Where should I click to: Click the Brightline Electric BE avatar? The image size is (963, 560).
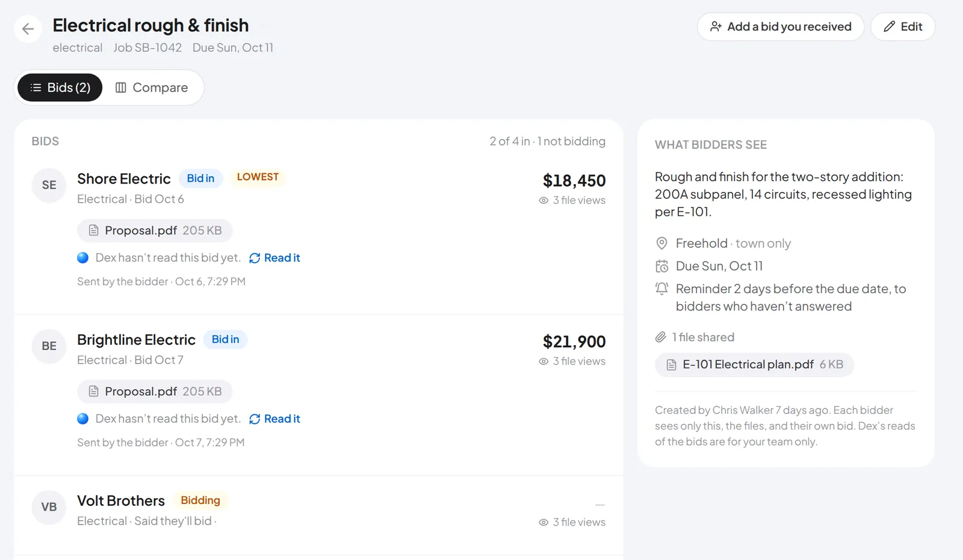pyautogui.click(x=49, y=346)
